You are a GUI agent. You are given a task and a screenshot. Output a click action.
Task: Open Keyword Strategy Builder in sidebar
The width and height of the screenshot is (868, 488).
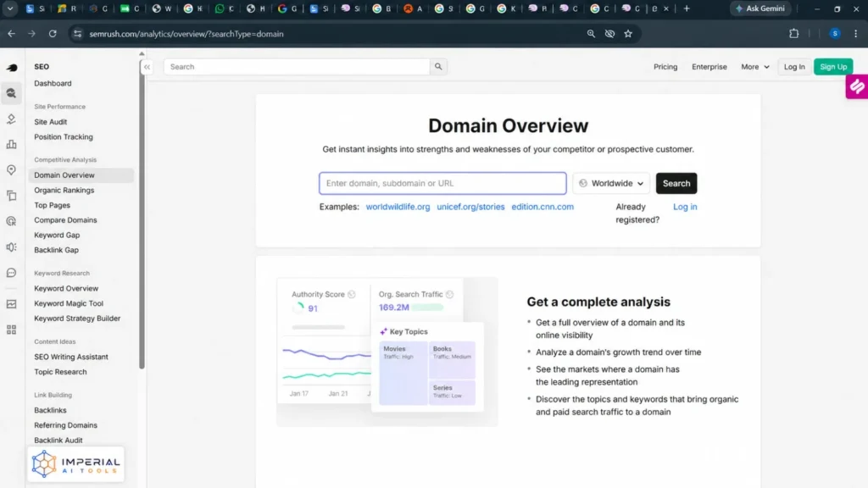[77, 319]
